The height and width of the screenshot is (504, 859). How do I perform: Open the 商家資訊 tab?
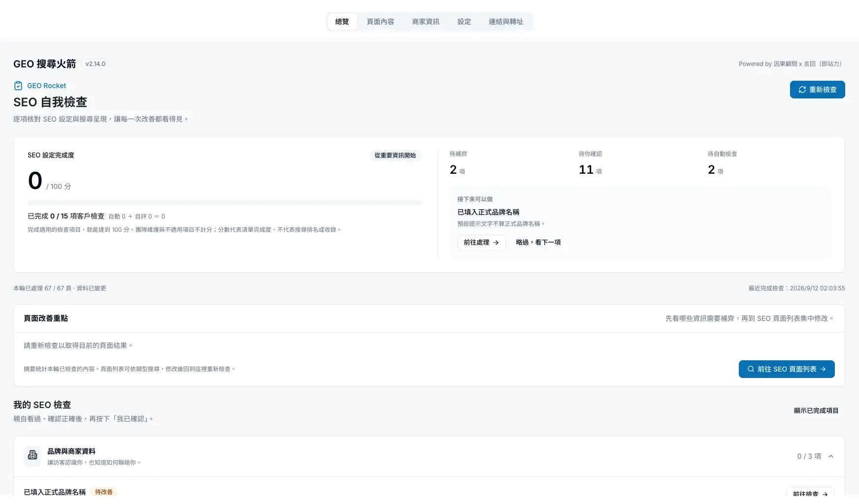pos(426,22)
